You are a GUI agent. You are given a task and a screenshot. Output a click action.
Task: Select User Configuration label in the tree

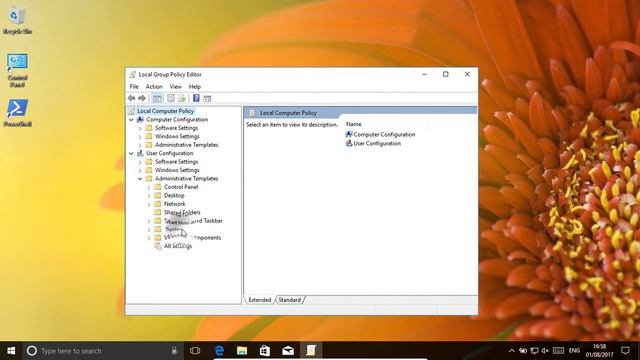tap(169, 153)
